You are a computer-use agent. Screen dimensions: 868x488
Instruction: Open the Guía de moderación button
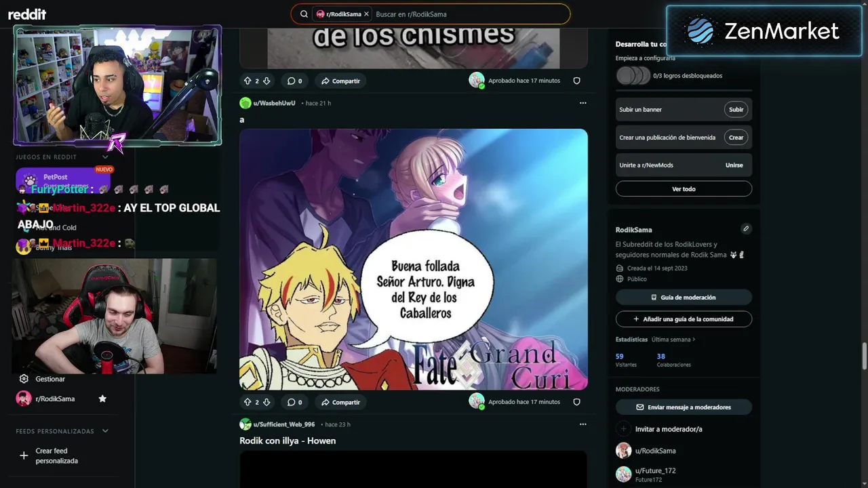click(684, 298)
